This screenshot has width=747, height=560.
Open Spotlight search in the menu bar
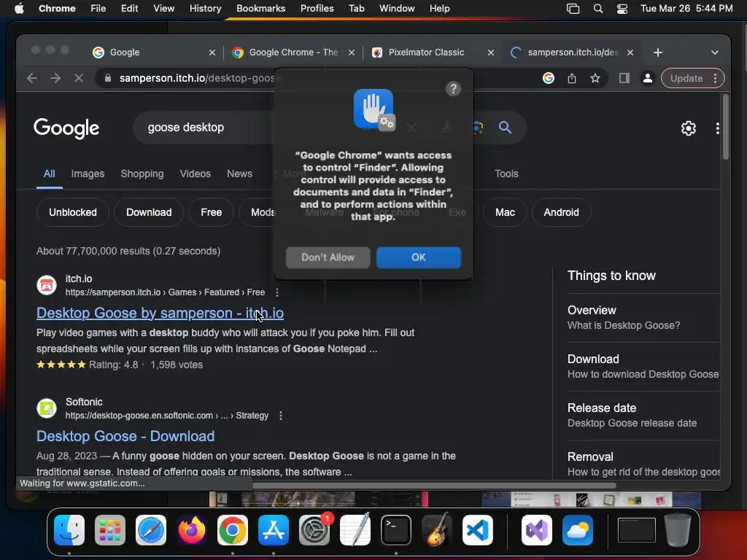pos(598,9)
